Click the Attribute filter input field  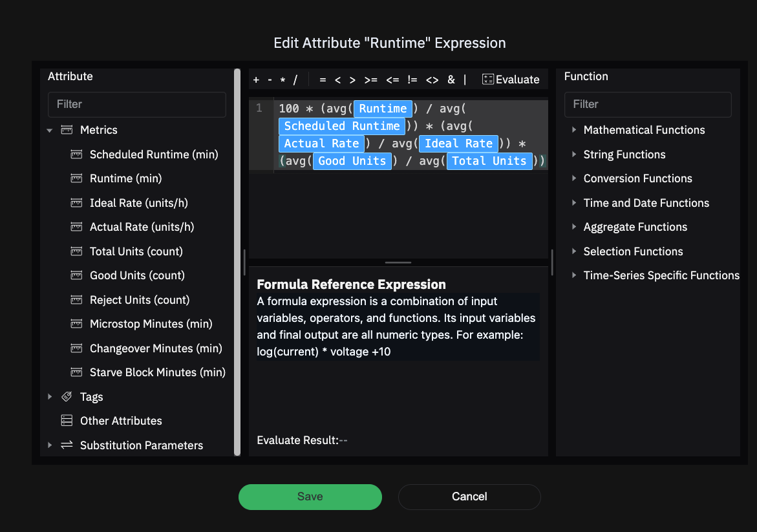tap(137, 104)
